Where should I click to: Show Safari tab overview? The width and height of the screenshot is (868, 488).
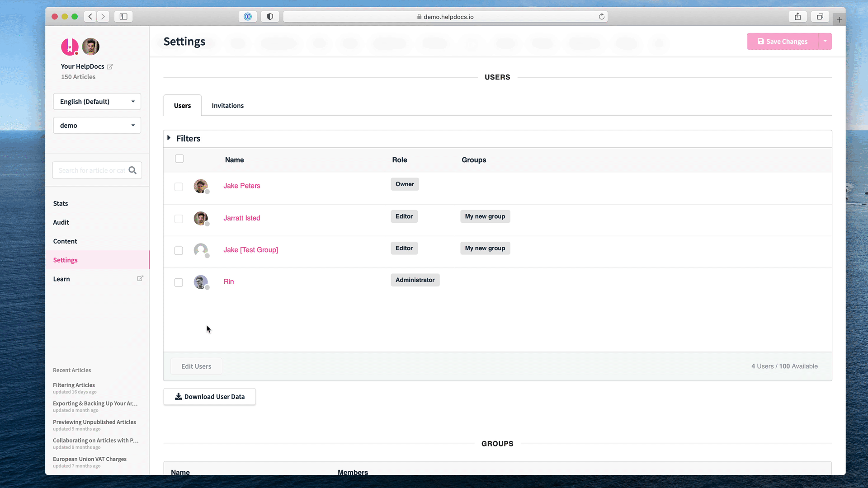tap(820, 17)
